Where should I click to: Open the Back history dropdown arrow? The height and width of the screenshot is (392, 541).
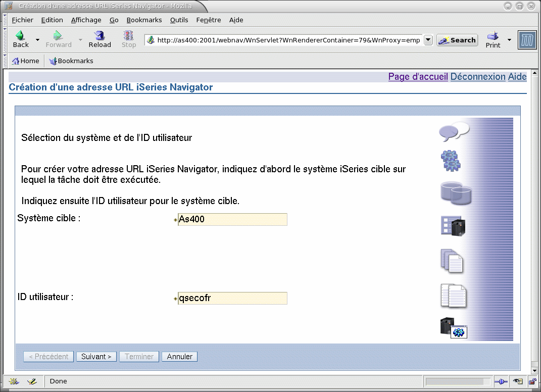click(37, 40)
